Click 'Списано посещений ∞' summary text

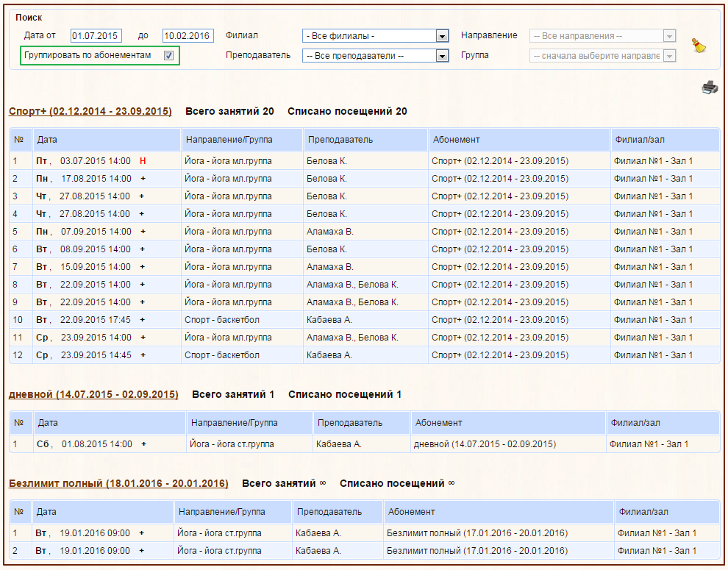[x=397, y=483]
